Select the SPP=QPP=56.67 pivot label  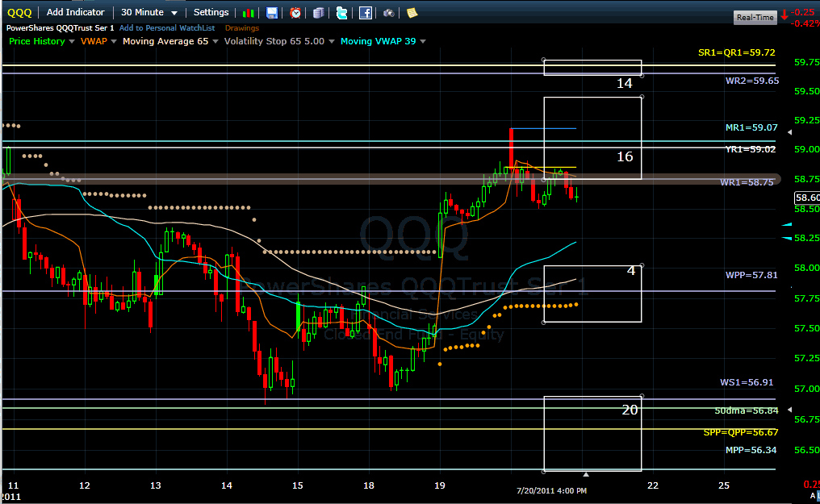pos(741,432)
